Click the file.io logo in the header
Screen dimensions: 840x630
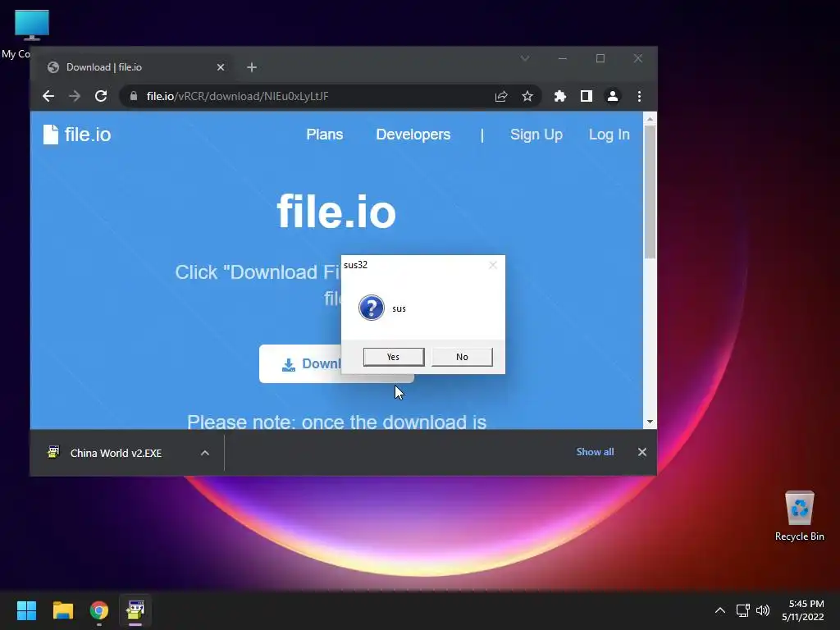click(77, 135)
